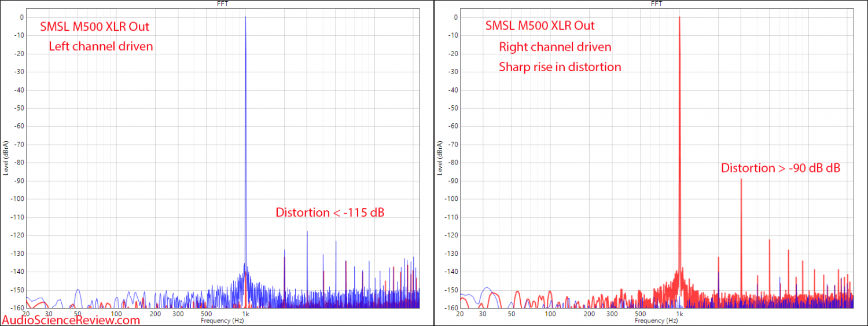The height and width of the screenshot is (326, 868).
Task: Click 'Level (dBrA)' axis label of right-channel chart
Action: pos(440,159)
